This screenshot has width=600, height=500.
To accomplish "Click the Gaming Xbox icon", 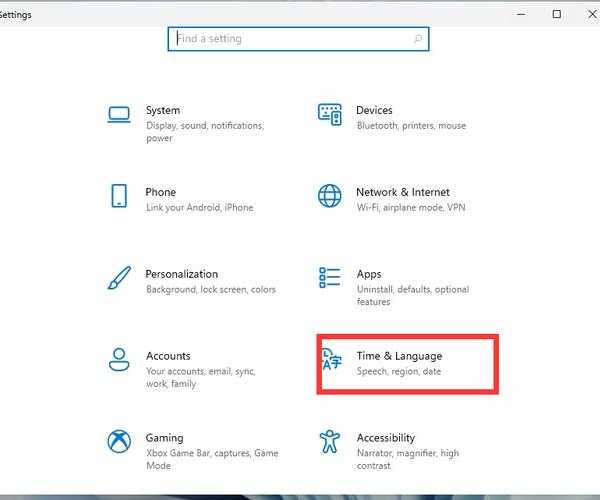I will coord(120,441).
